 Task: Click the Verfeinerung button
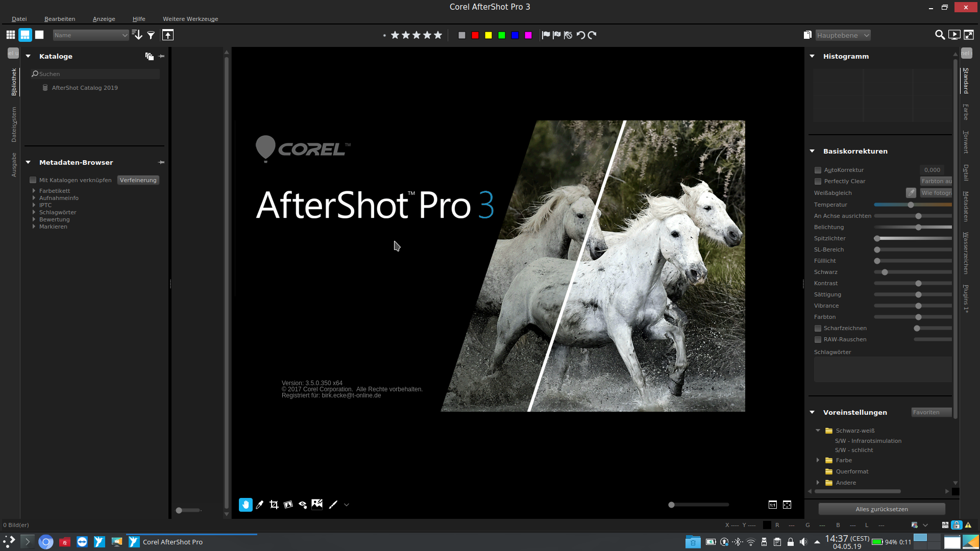(138, 180)
